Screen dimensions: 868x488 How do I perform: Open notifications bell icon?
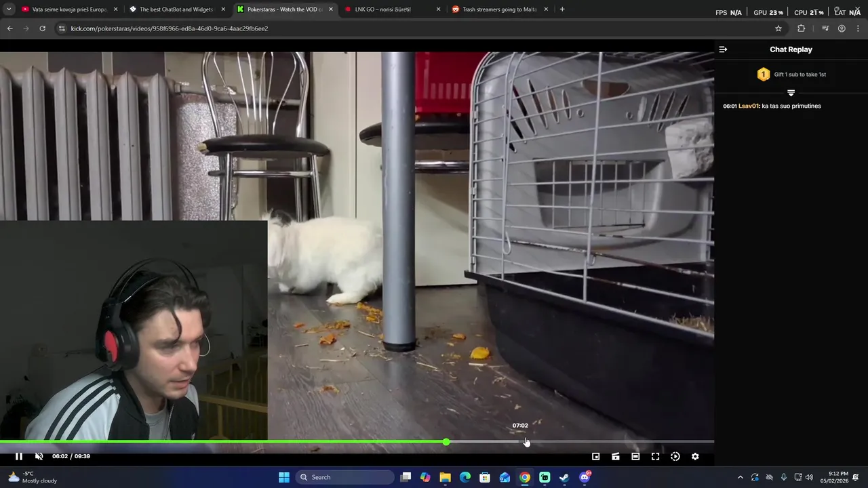[856, 477]
